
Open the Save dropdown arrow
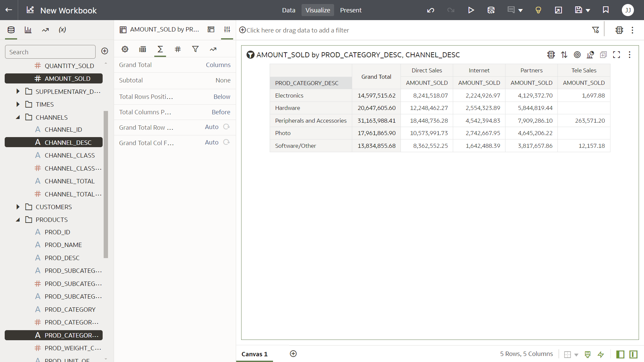pyautogui.click(x=588, y=10)
